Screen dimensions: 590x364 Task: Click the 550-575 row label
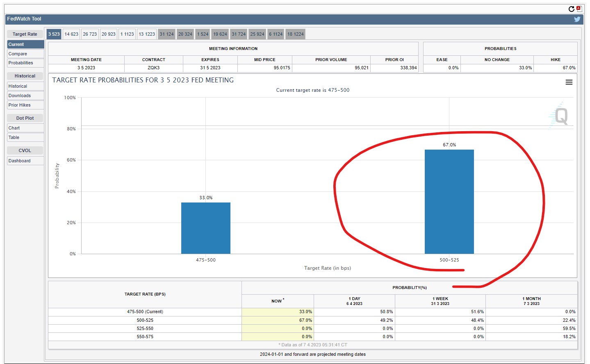[145, 337]
